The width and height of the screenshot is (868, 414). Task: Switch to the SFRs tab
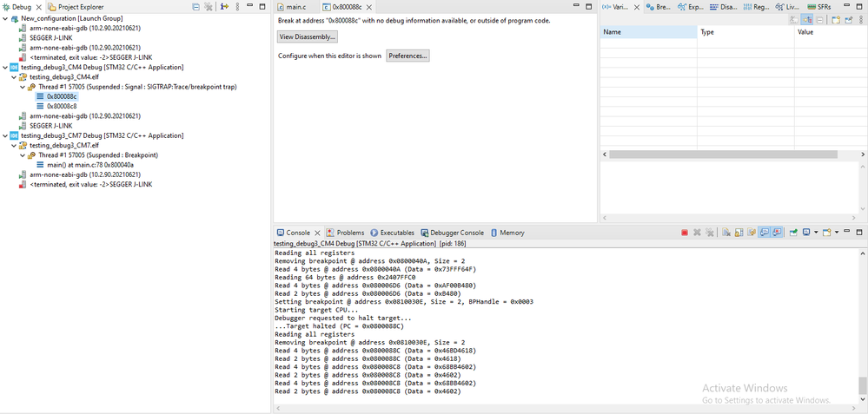(819, 7)
